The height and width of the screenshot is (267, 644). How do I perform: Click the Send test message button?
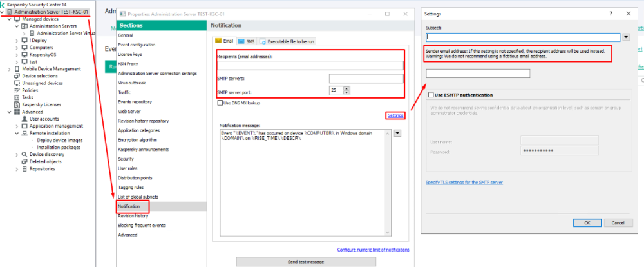pos(305,262)
